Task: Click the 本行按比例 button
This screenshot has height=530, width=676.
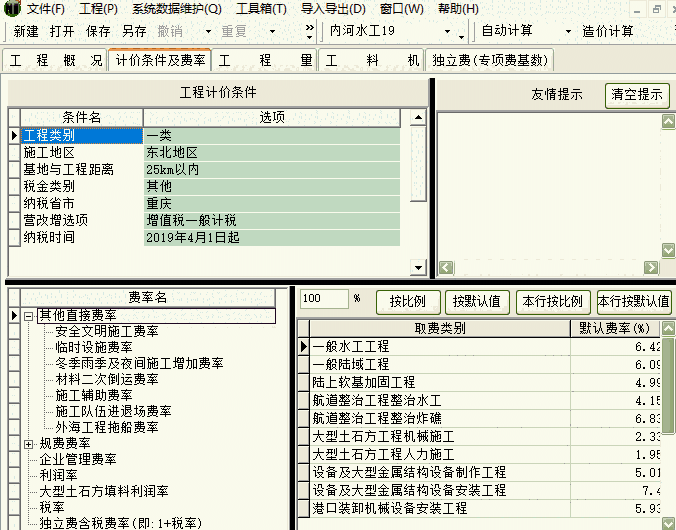Action: pos(553,301)
